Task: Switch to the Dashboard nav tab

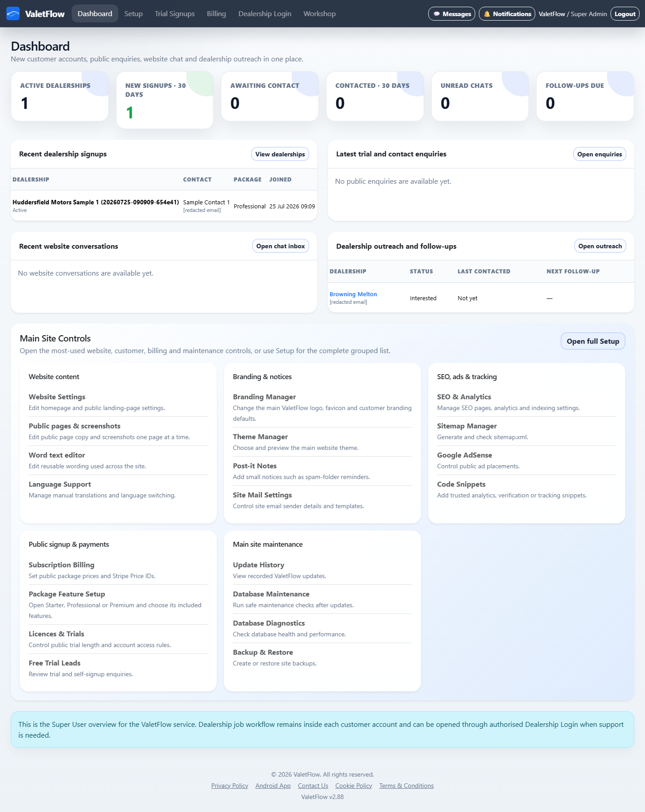Action: (95, 14)
